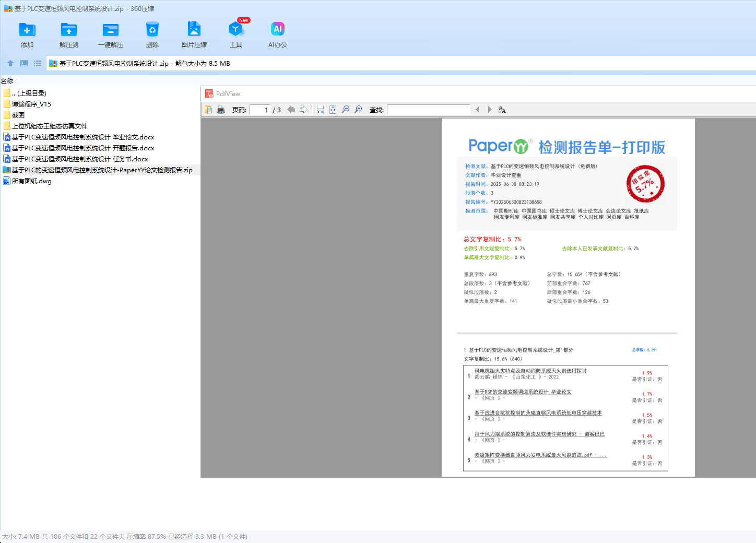The width and height of the screenshot is (756, 543).
Task: Click the 总文字复制比: 5.7% text
Action: pos(492,239)
